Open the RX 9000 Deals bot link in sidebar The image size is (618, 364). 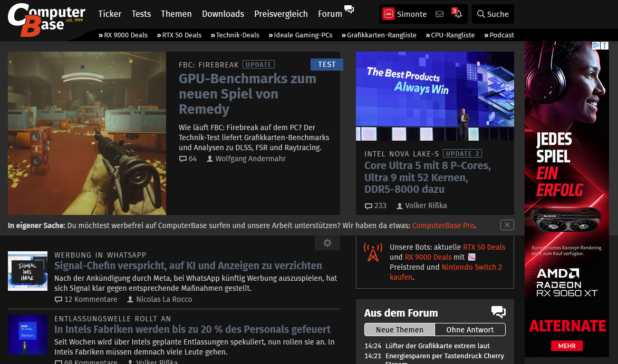[428, 257]
